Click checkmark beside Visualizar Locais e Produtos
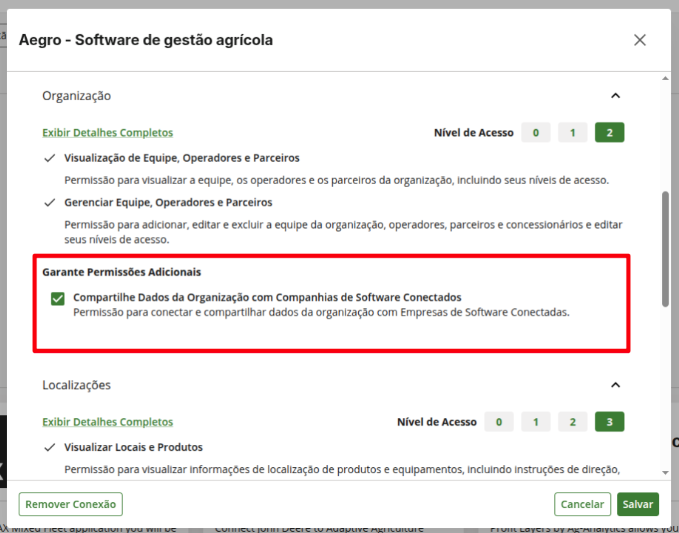This screenshot has height=533, width=679. [x=50, y=447]
